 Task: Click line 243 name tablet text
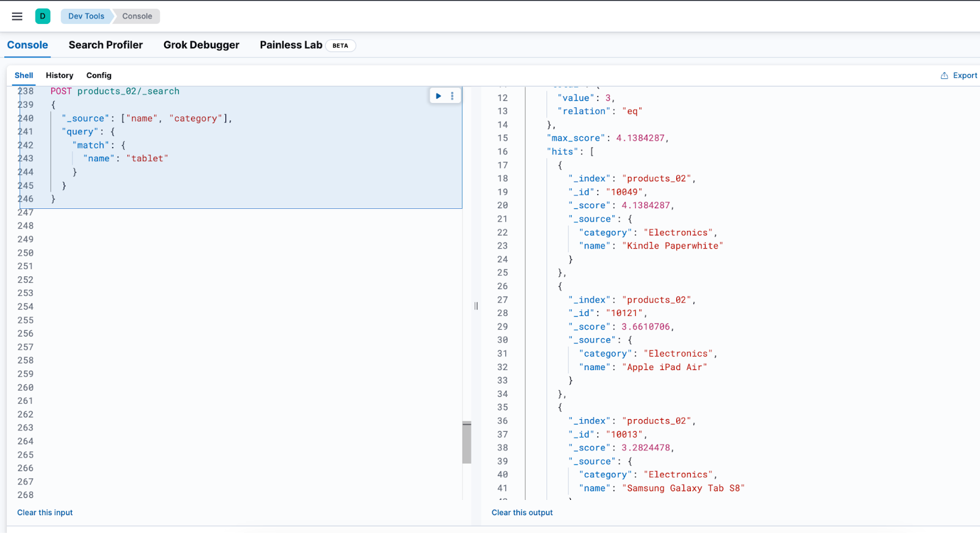coord(126,159)
